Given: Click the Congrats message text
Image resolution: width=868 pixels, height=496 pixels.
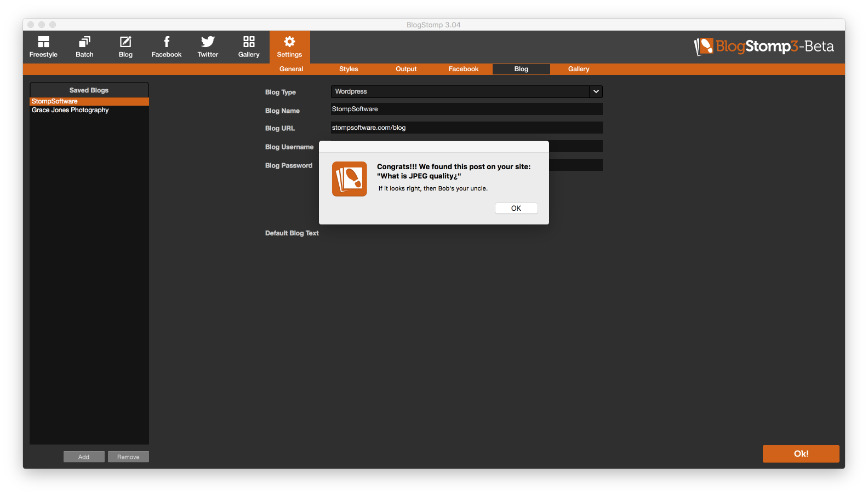Looking at the screenshot, I should (454, 171).
